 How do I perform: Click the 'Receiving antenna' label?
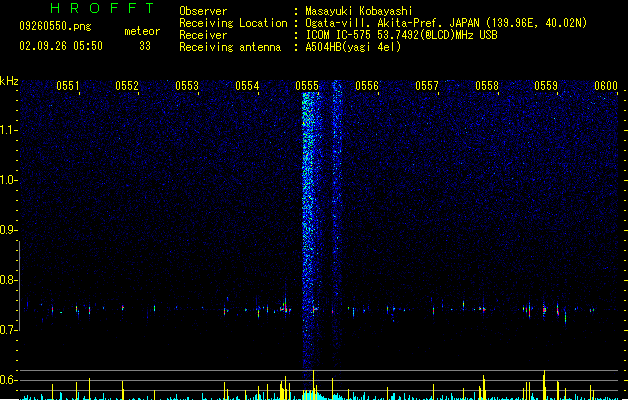pyautogui.click(x=230, y=47)
